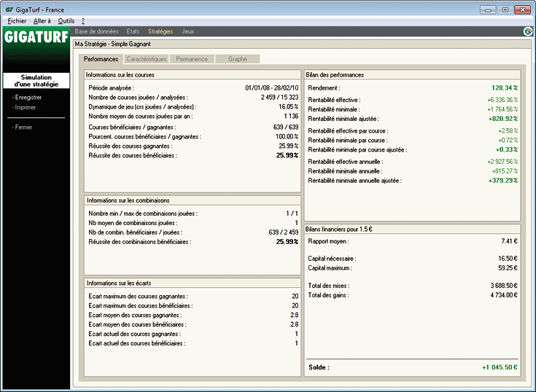
Task: Click the GigaTurf title bar icon
Action: point(9,9)
